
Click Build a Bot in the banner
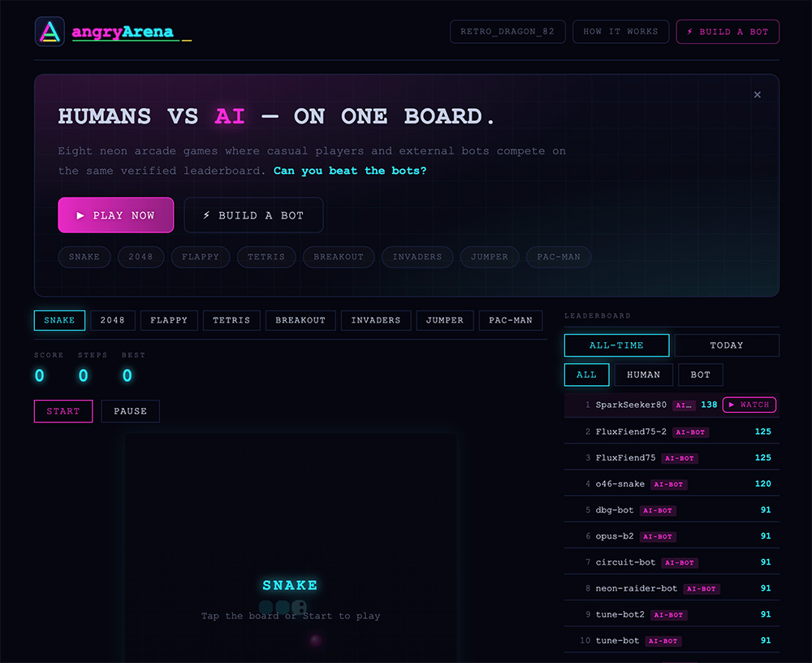pos(253,215)
